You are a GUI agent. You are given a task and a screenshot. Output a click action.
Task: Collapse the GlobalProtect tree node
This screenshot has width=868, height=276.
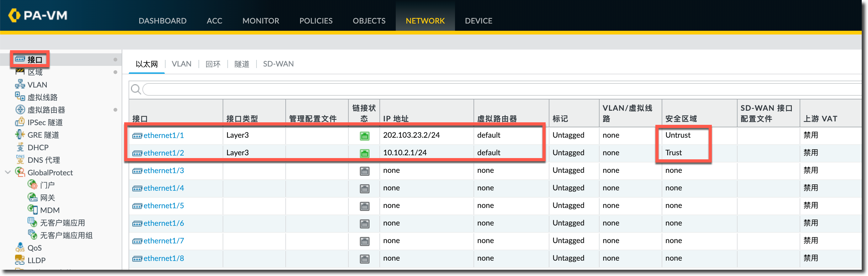(8, 172)
